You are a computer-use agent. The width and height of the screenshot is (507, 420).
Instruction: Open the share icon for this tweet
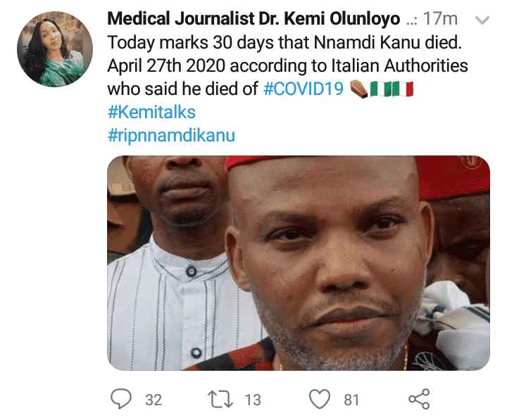[x=419, y=400]
